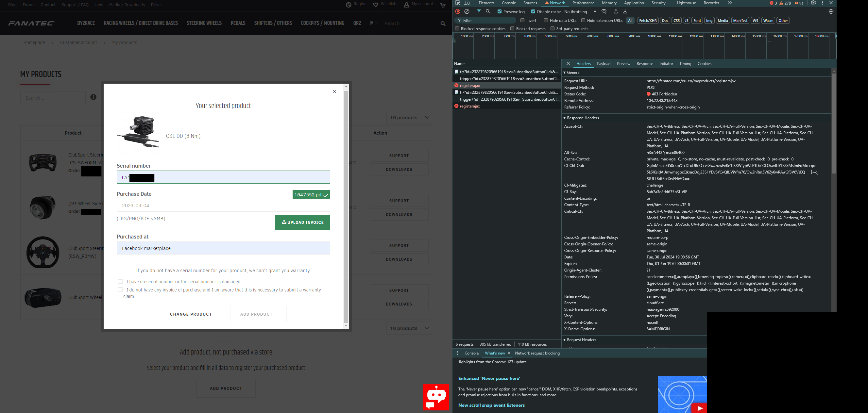Collapse the Response Headers section

point(564,118)
